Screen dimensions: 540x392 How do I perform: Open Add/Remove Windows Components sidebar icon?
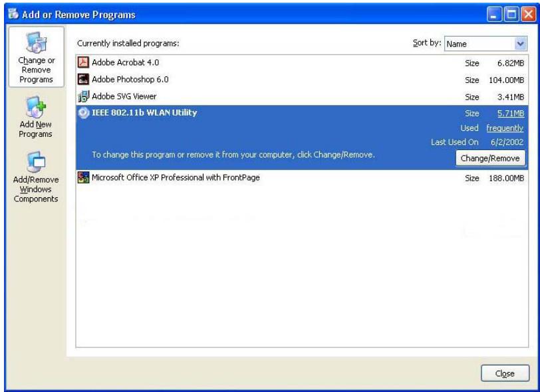(x=36, y=161)
